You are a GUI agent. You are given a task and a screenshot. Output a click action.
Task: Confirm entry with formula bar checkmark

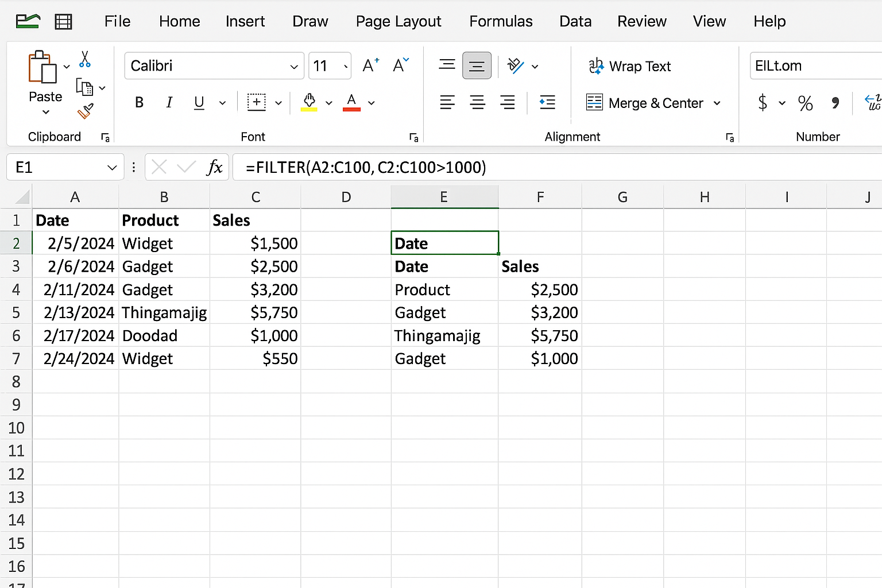[186, 167]
